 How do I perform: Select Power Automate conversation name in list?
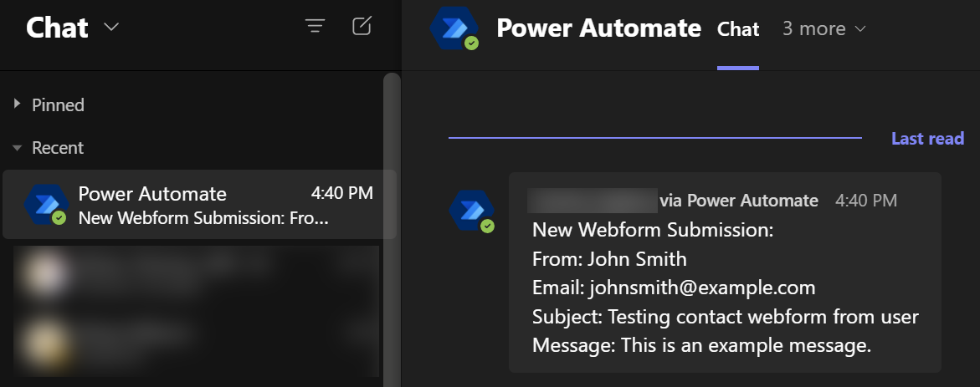point(152,194)
